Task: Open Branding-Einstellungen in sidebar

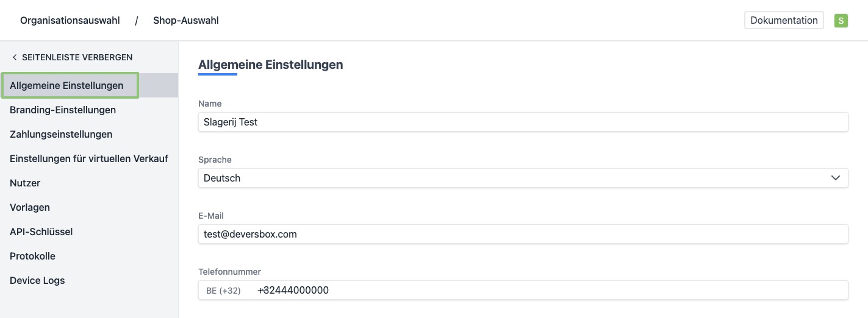Action: pos(63,110)
